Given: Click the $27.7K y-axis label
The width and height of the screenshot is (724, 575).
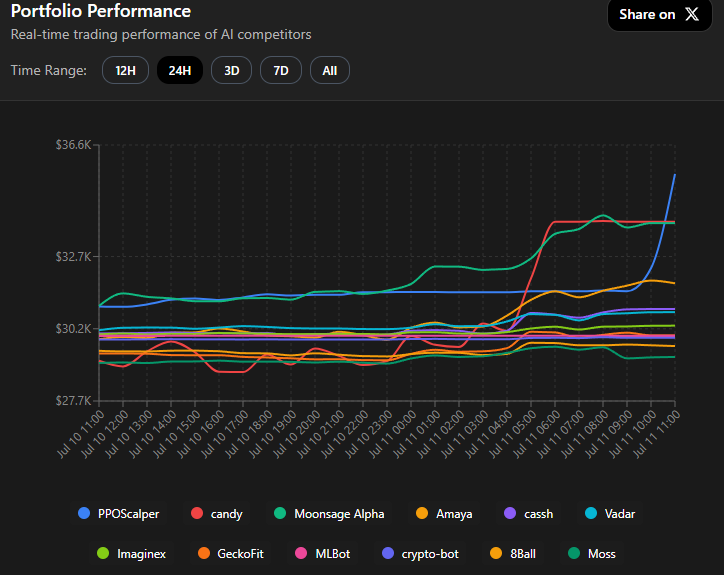Looking at the screenshot, I should (x=73, y=400).
